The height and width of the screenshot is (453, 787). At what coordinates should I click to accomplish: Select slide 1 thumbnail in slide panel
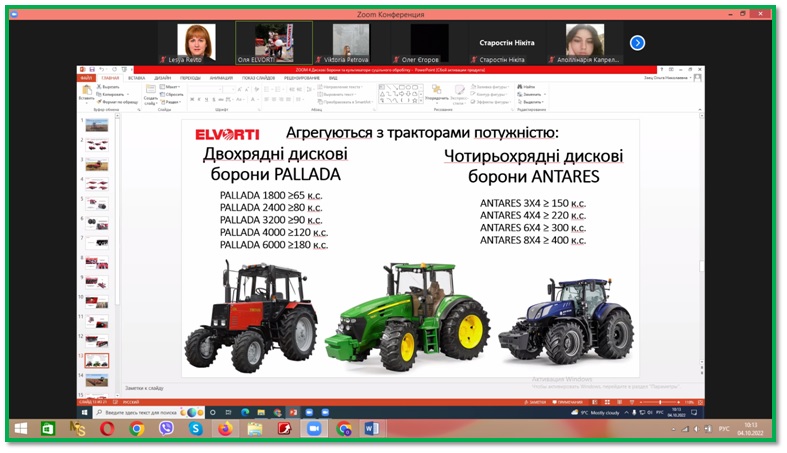[x=97, y=125]
